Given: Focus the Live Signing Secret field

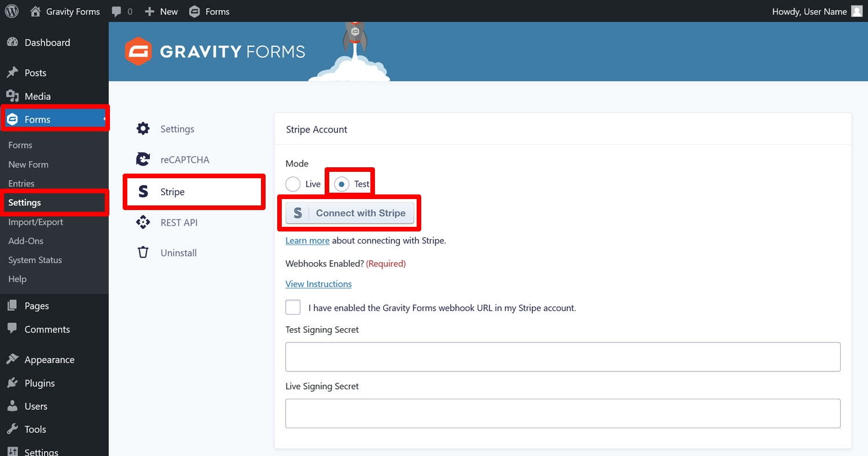Looking at the screenshot, I should [x=562, y=413].
